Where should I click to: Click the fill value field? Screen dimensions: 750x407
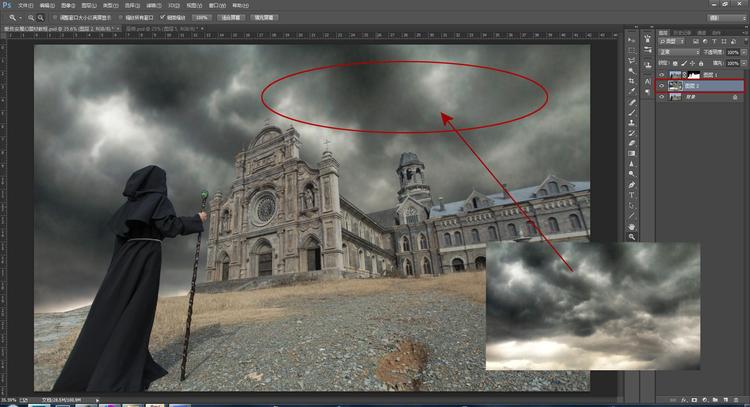tap(732, 63)
